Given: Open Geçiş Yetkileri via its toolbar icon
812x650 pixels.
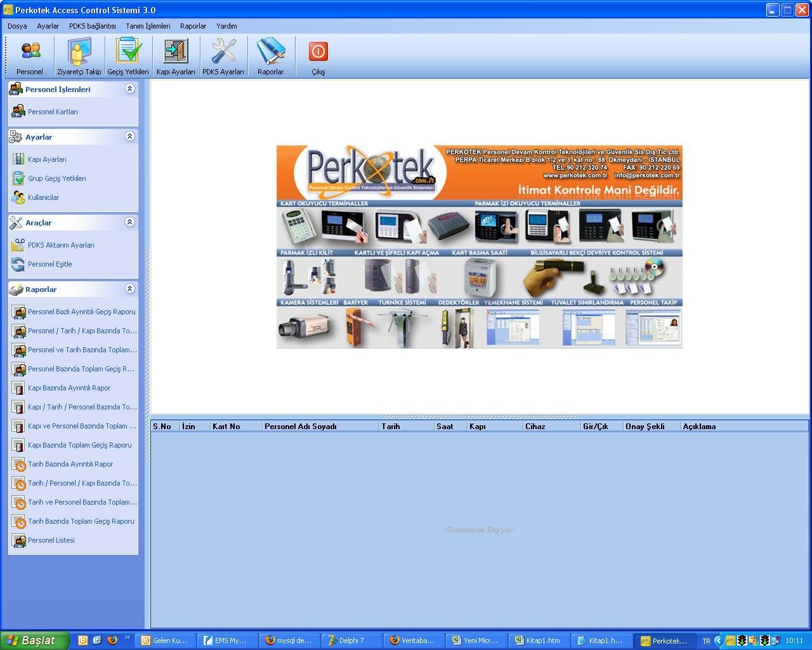Looking at the screenshot, I should pos(128,56).
